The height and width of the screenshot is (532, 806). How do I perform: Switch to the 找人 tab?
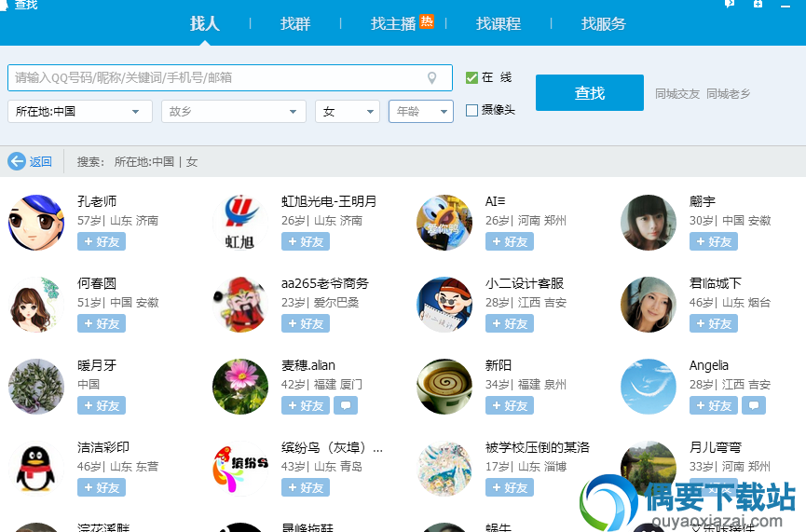205,23
